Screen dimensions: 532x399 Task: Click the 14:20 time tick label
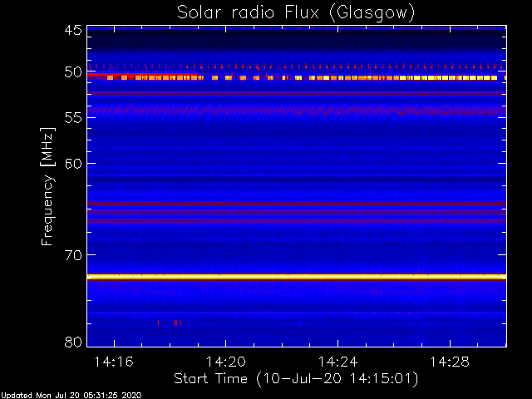[226, 362]
